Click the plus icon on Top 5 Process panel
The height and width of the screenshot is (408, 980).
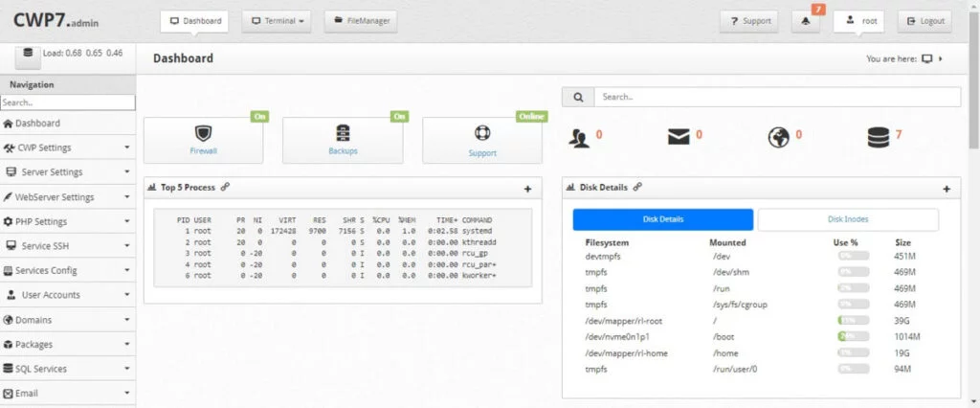pyautogui.click(x=527, y=189)
